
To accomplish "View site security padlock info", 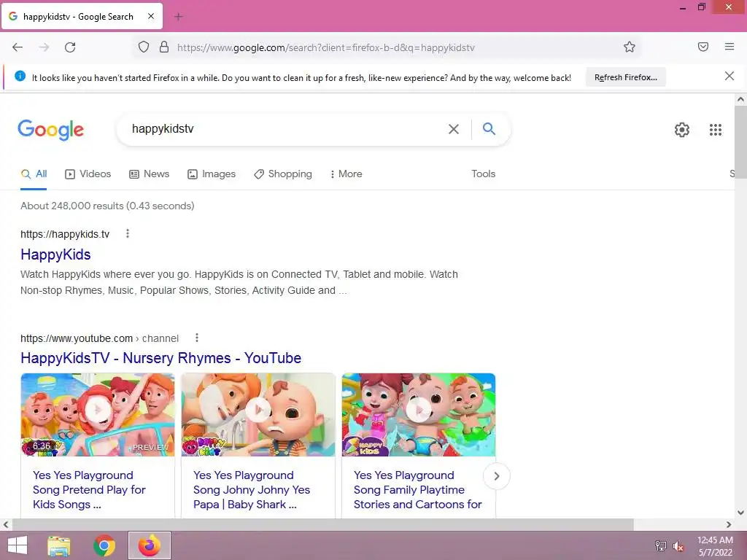I will (x=164, y=47).
